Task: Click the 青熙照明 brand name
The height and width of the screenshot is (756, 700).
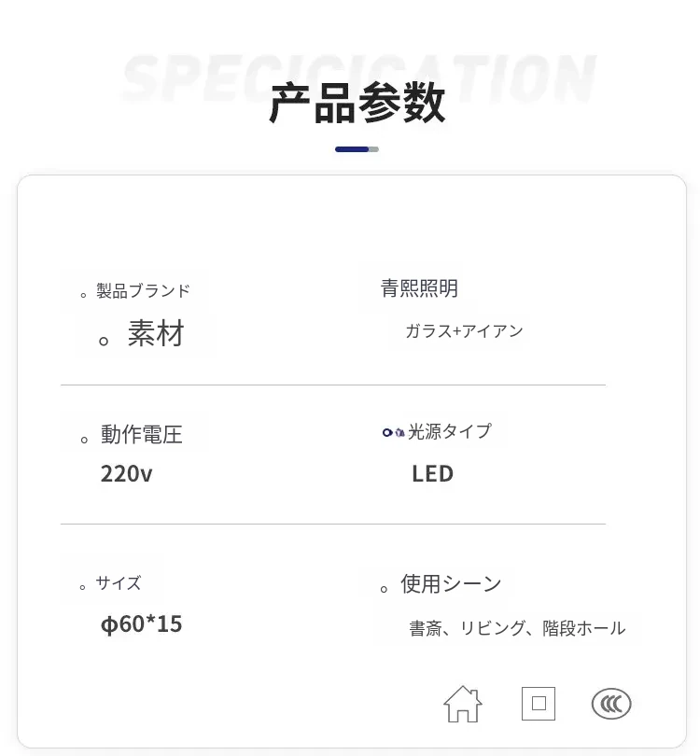Action: 419,288
